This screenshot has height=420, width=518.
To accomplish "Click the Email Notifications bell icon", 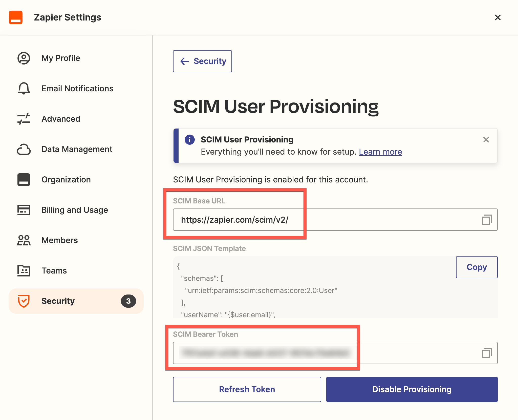I will [24, 89].
